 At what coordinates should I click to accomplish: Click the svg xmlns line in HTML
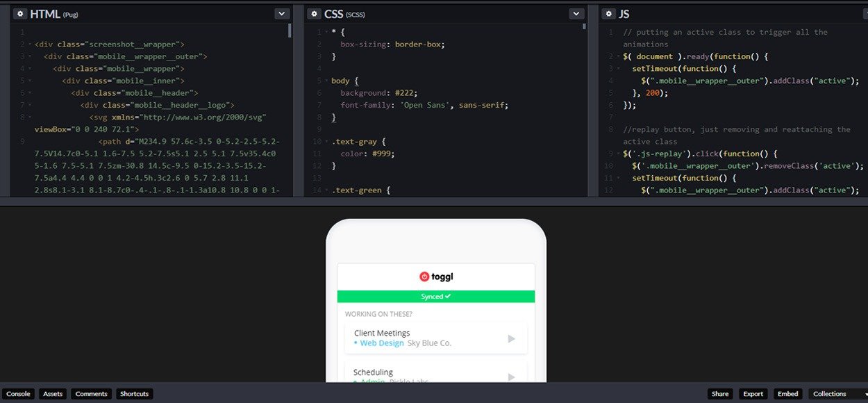178,117
